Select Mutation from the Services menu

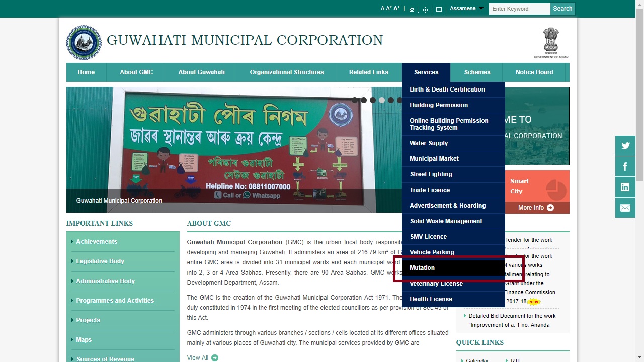(x=422, y=268)
